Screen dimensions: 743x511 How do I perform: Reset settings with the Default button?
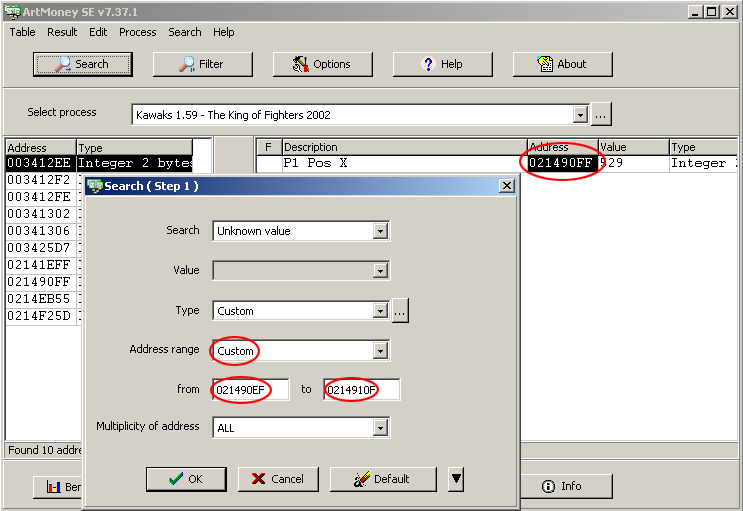click(383, 479)
